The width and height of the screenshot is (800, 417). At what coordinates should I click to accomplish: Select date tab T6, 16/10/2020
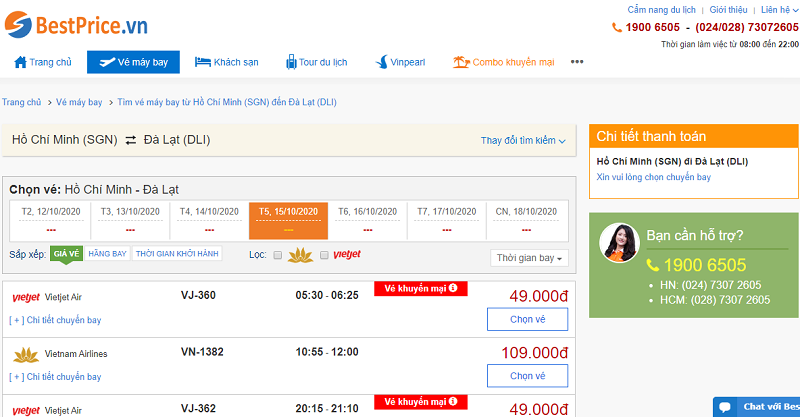[367, 221]
